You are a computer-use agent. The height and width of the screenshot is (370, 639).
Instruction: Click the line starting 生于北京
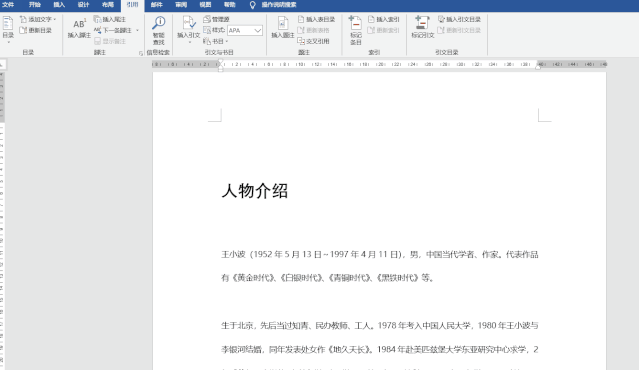click(380, 326)
